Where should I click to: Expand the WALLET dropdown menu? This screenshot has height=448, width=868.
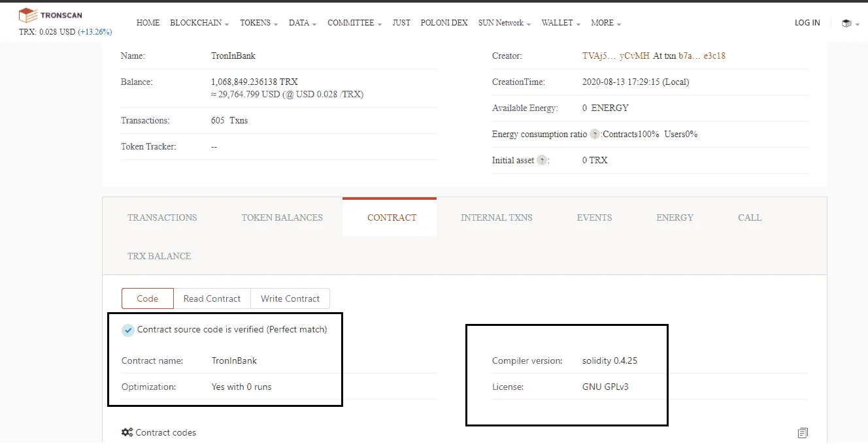coord(561,23)
